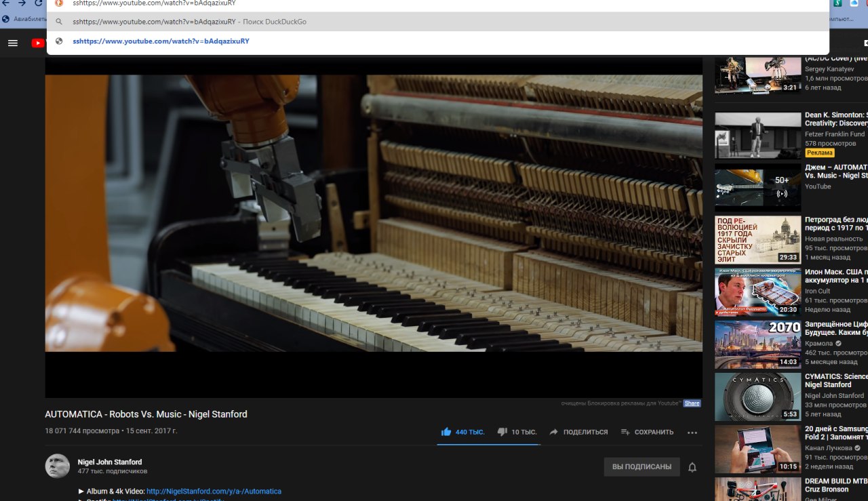868x501 pixels.
Task: Open the NigelStanford.com Automatica album link
Action: (214, 491)
